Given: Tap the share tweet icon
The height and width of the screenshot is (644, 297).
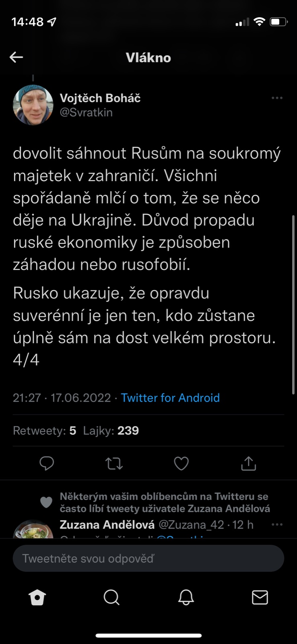Looking at the screenshot, I should click(248, 464).
